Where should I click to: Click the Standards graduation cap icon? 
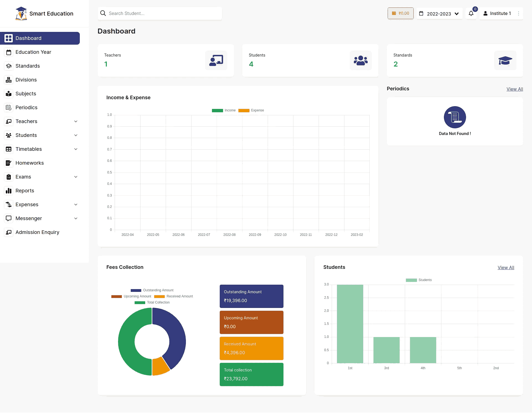click(x=505, y=60)
